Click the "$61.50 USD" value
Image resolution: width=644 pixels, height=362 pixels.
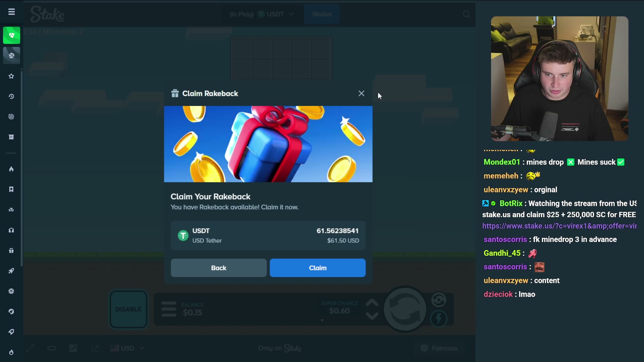coord(343,241)
